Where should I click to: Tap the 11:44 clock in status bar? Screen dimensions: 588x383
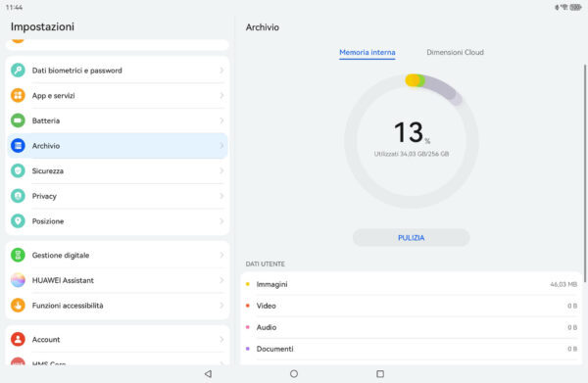coord(15,7)
